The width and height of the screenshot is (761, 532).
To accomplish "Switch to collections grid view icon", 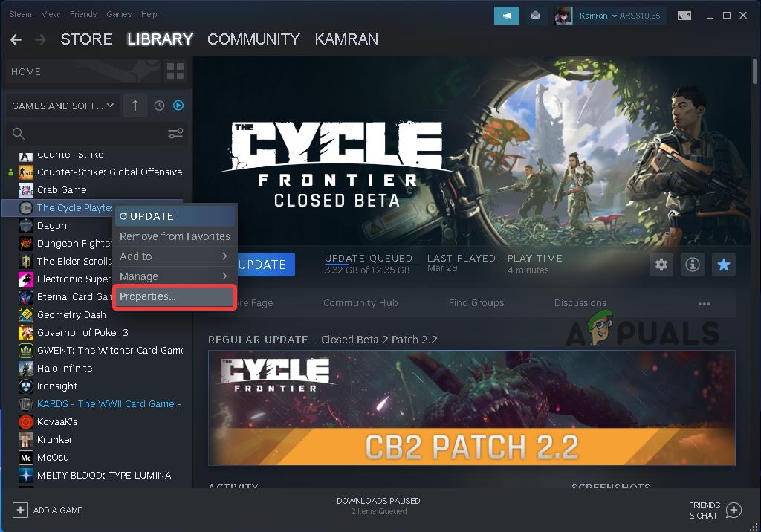I will coord(175,71).
